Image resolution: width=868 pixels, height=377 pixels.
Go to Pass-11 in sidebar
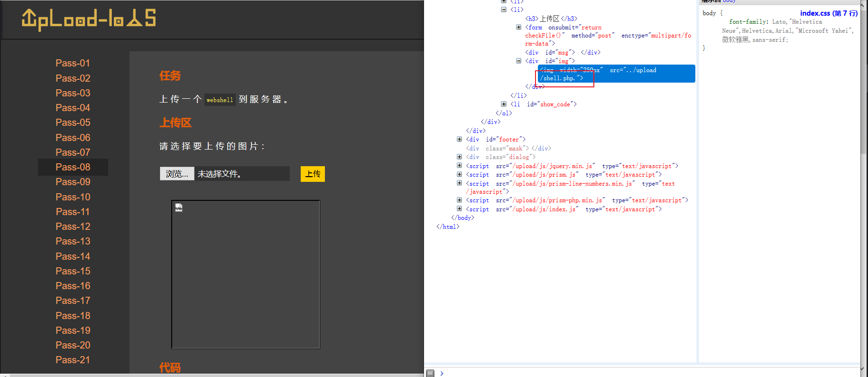(x=73, y=212)
